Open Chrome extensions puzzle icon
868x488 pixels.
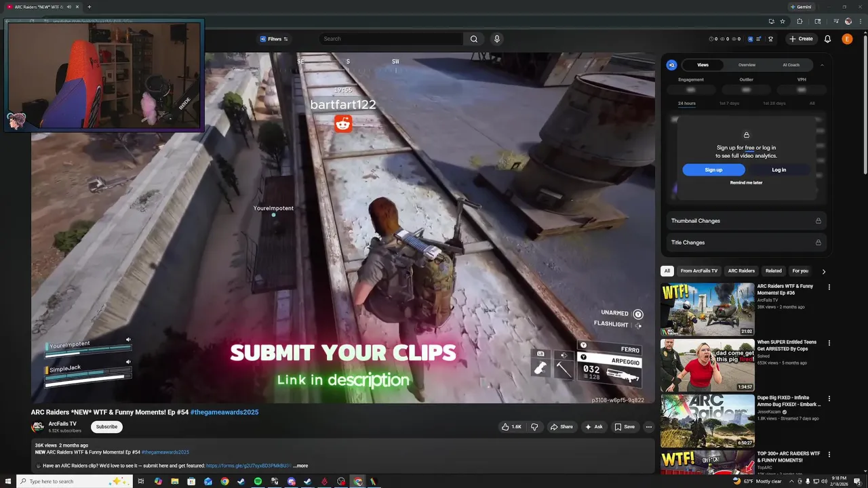[x=800, y=21]
